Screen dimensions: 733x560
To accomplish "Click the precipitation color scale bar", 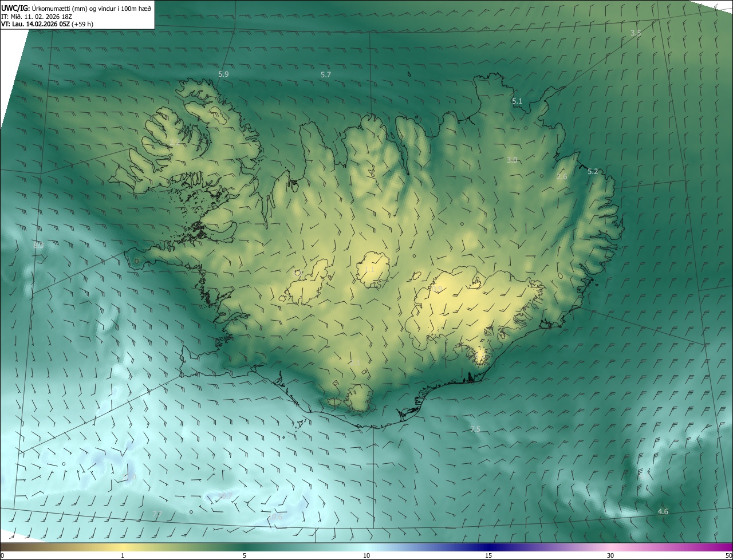I will (x=366, y=547).
